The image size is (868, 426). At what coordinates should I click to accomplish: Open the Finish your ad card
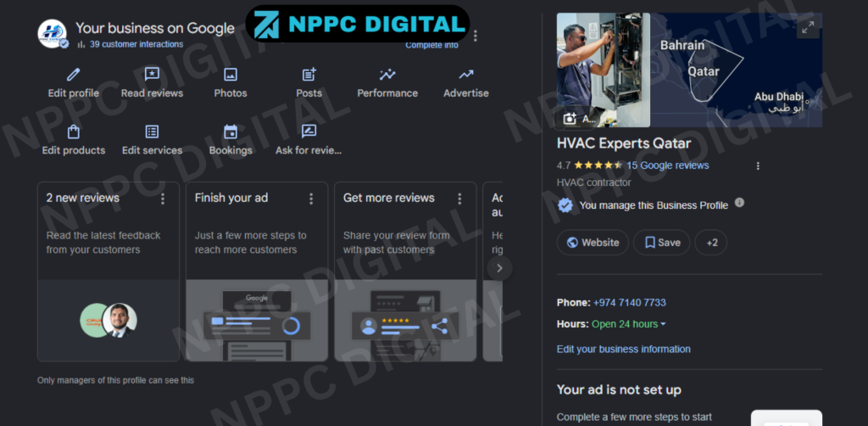(x=257, y=272)
